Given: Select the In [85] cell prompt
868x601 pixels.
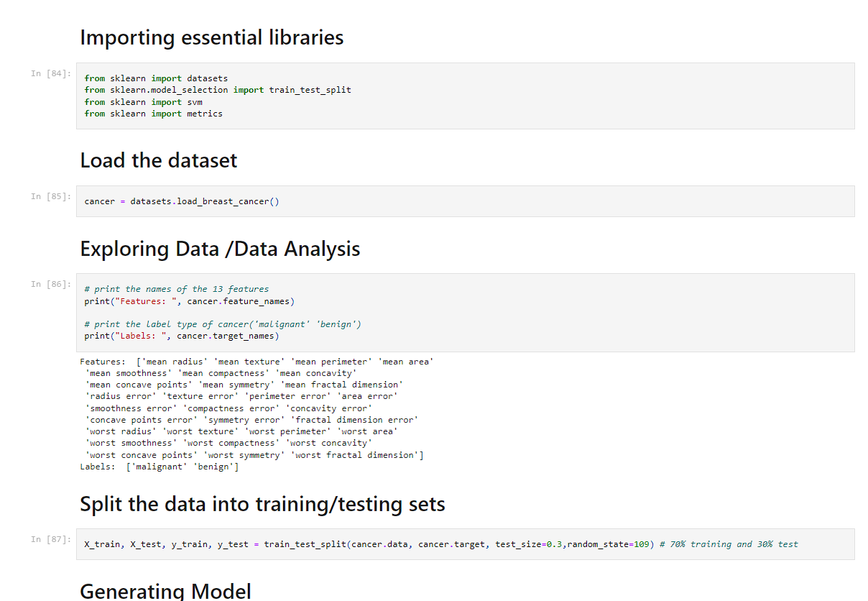Looking at the screenshot, I should tap(50, 196).
